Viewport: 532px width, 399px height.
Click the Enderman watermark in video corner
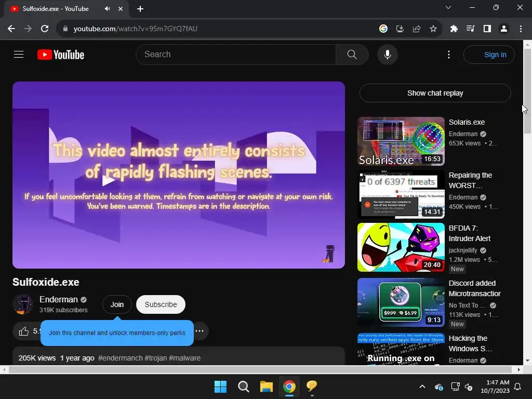point(328,254)
